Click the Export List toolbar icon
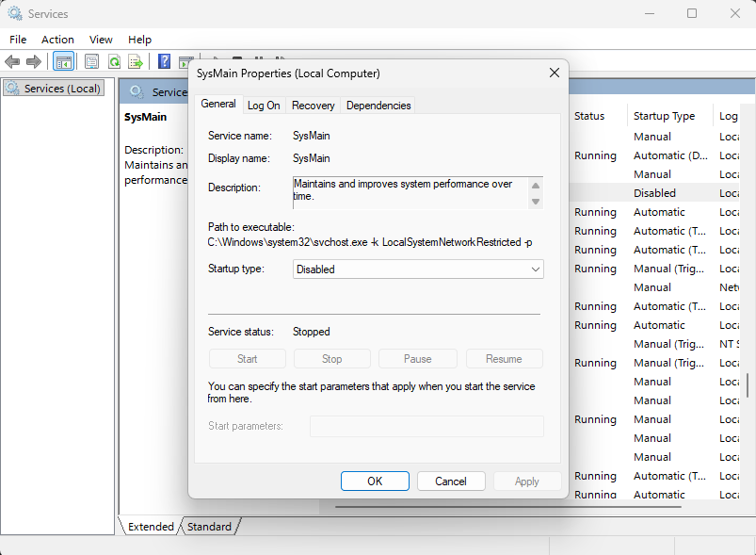 136,62
